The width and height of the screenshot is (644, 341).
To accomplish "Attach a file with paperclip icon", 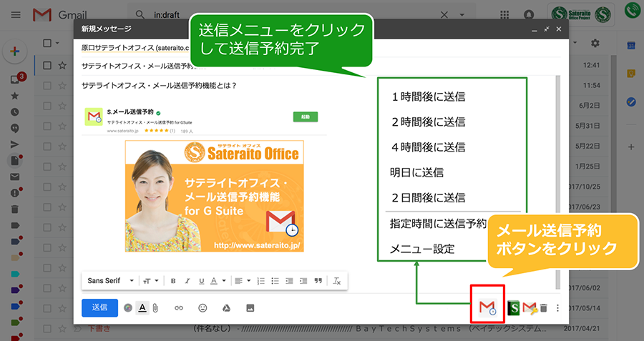I will tap(154, 307).
